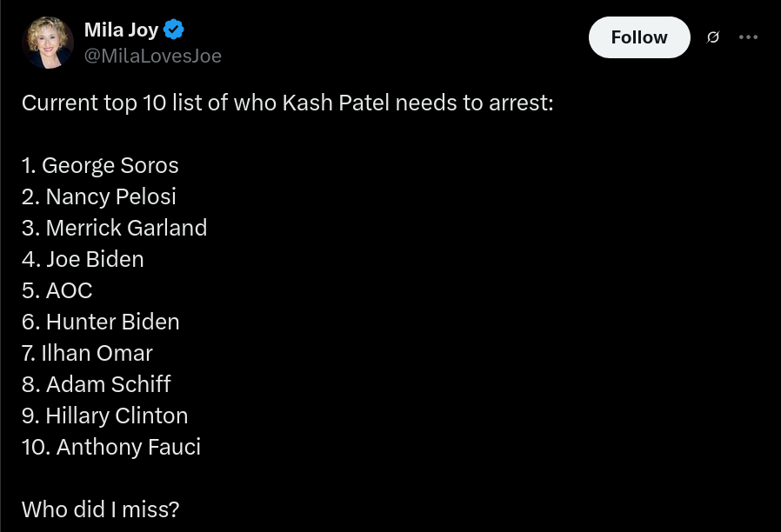Click the Hillary Clinton list entry
This screenshot has height=532, width=781.
pos(105,416)
